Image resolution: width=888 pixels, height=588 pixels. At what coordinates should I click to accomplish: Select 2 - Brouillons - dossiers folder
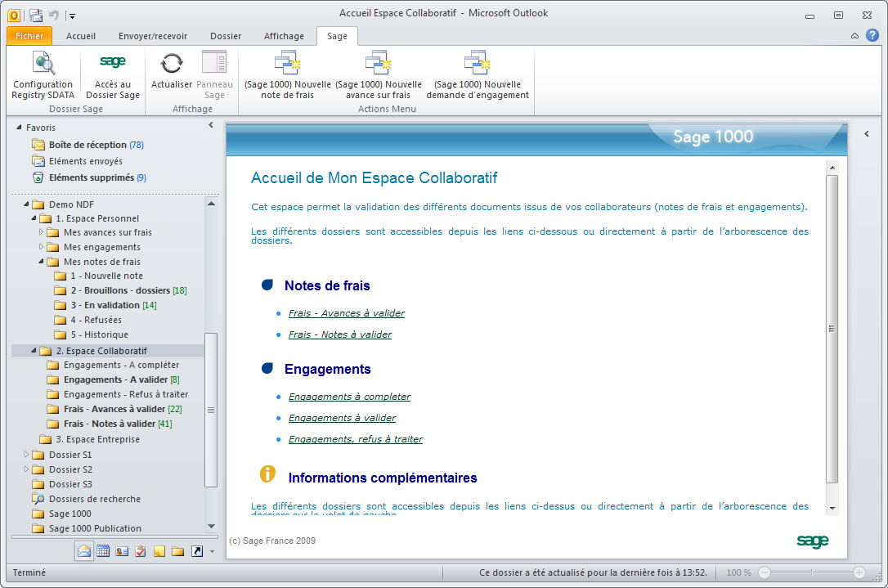click(121, 290)
